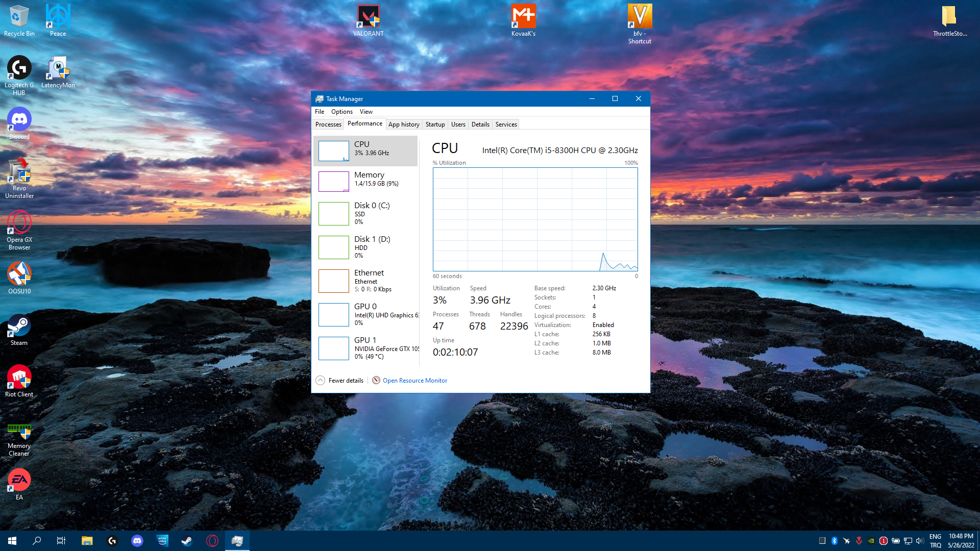The image size is (980, 551).
Task: Click the Steam icon in the taskbar
Action: [187, 541]
